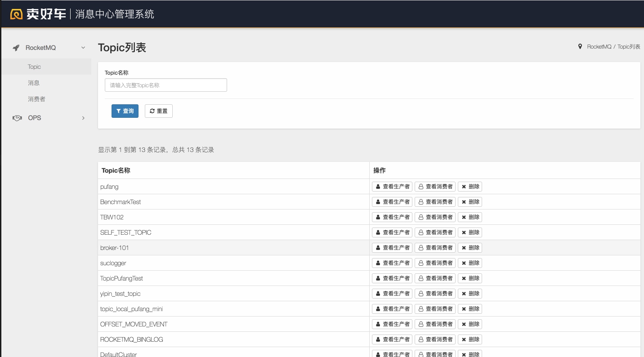Delete the pufang topic
644x357 pixels.
click(470, 187)
